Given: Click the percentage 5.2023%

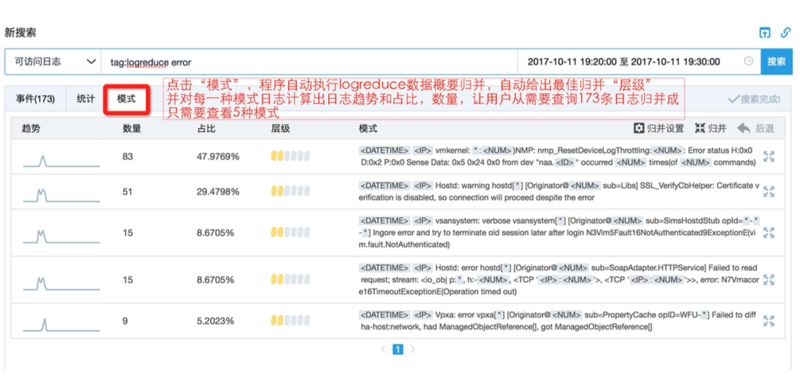Looking at the screenshot, I should [x=215, y=321].
